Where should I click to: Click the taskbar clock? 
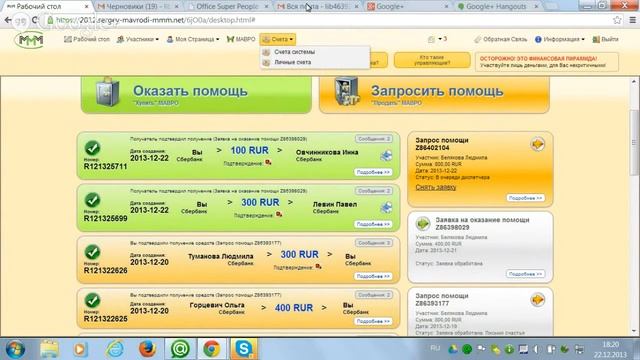tap(610, 349)
